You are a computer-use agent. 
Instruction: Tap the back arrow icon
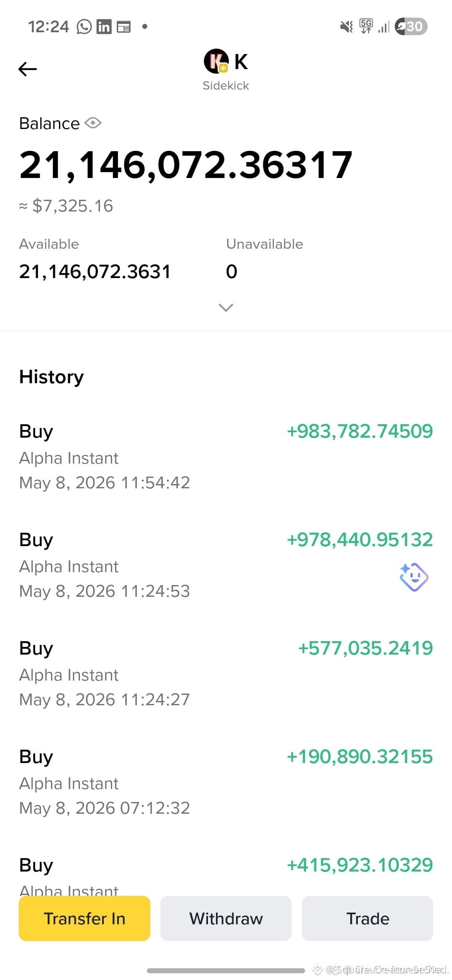coord(28,69)
